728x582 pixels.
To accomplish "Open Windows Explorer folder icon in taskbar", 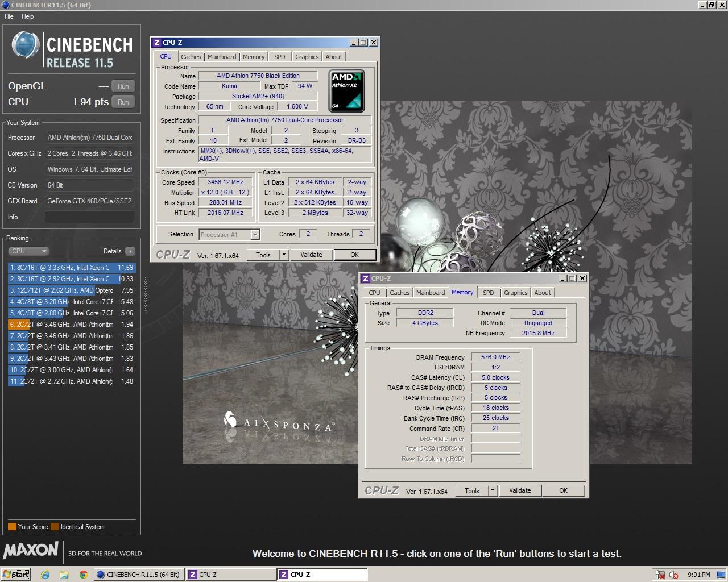I will click(64, 575).
